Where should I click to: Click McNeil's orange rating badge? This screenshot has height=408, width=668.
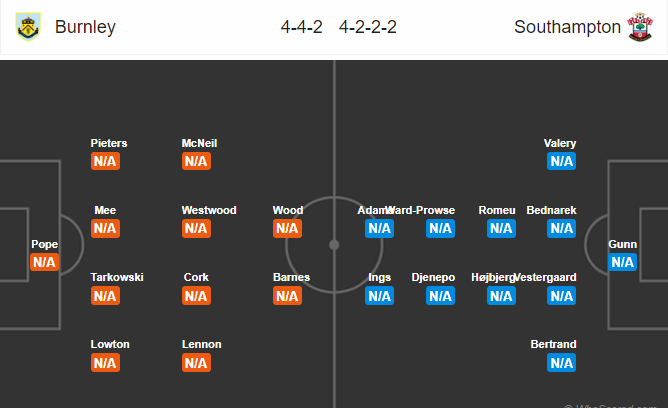tap(196, 161)
